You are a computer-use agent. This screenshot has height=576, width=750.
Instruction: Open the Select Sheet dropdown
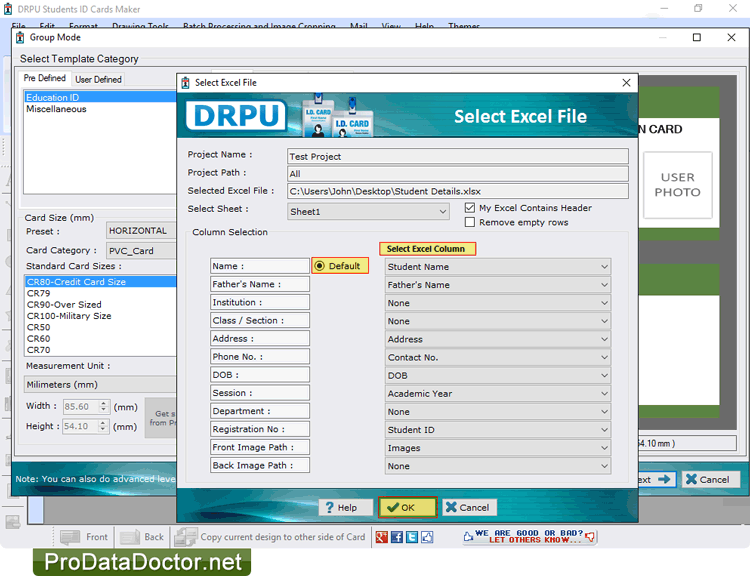[368, 211]
